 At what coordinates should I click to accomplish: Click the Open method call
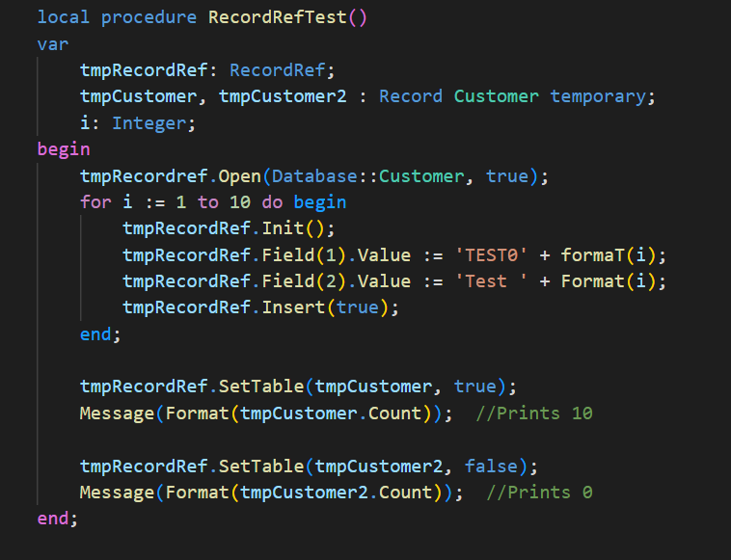[239, 176]
